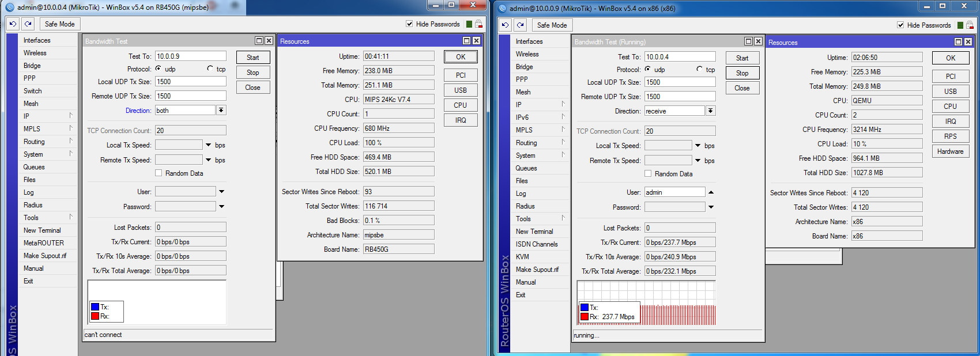
Task: Expand User field in left Bandwidth Test
Action: pyautogui.click(x=221, y=191)
